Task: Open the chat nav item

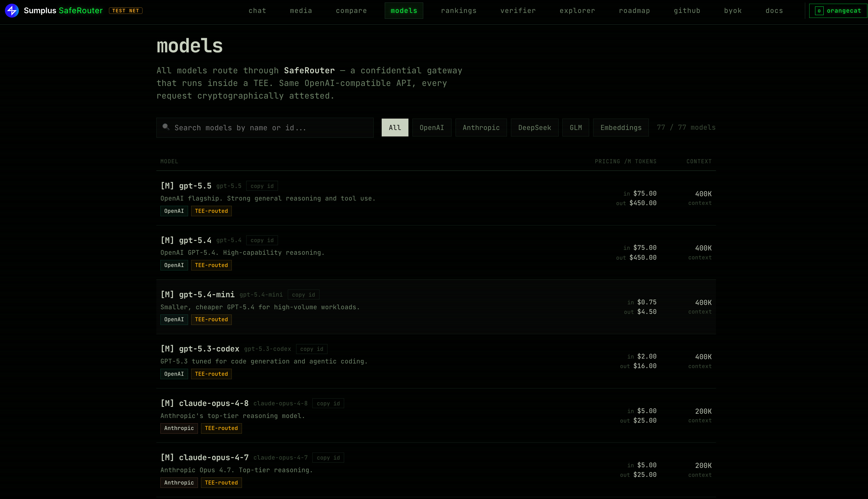Action: [258, 10]
